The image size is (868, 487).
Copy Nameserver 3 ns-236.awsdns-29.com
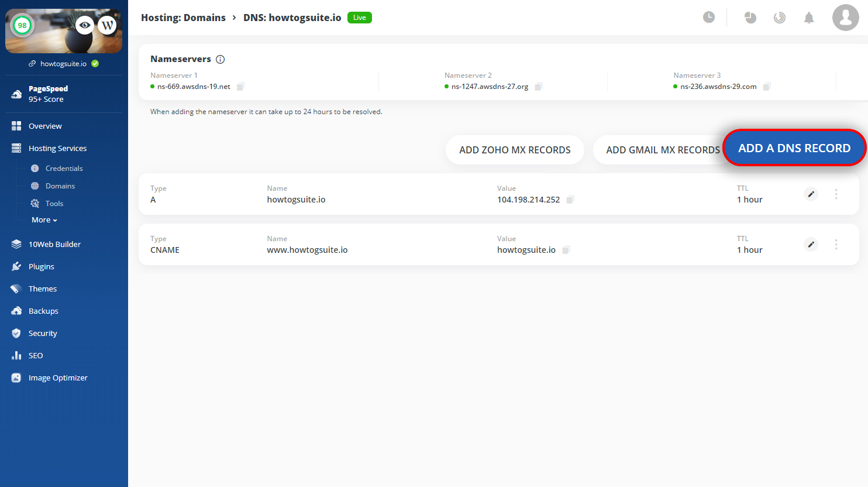[767, 87]
